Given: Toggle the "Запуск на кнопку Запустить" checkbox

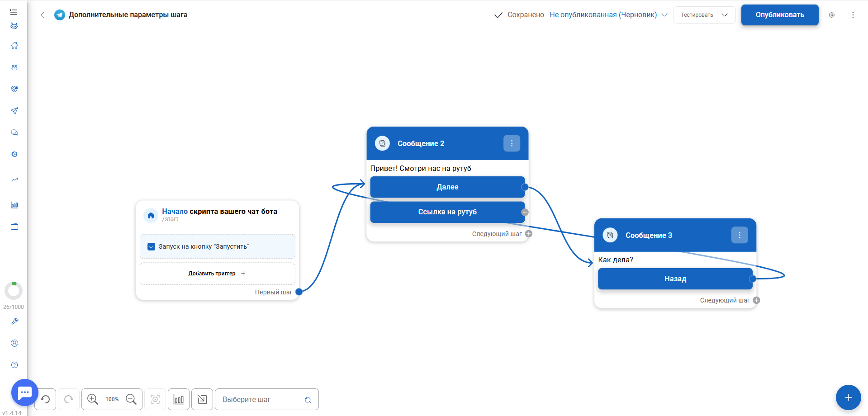Looking at the screenshot, I should pyautogui.click(x=152, y=246).
